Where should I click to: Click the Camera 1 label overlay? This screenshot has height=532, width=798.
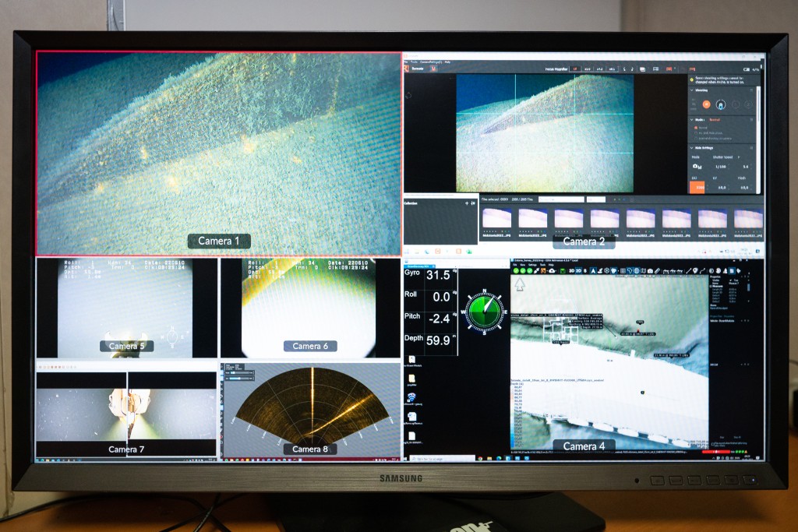[219, 241]
